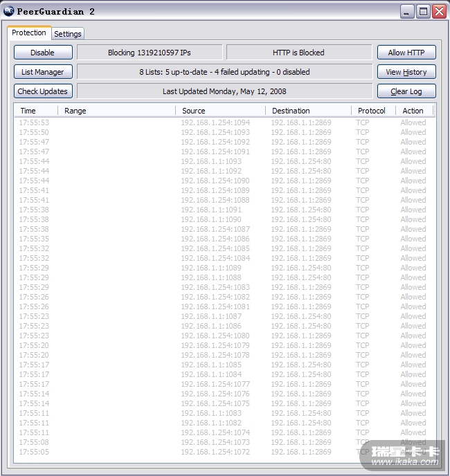Image resolution: width=450 pixels, height=476 pixels.
Task: Select log row at time 17:55:08
Action: tap(224, 442)
